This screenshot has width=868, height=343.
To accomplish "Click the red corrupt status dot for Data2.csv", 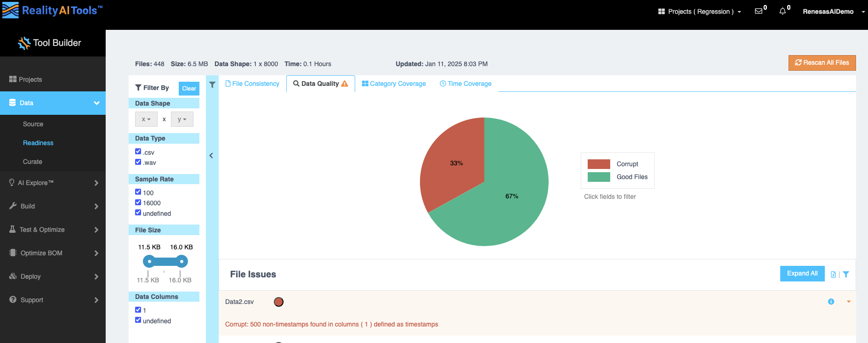I will [278, 302].
